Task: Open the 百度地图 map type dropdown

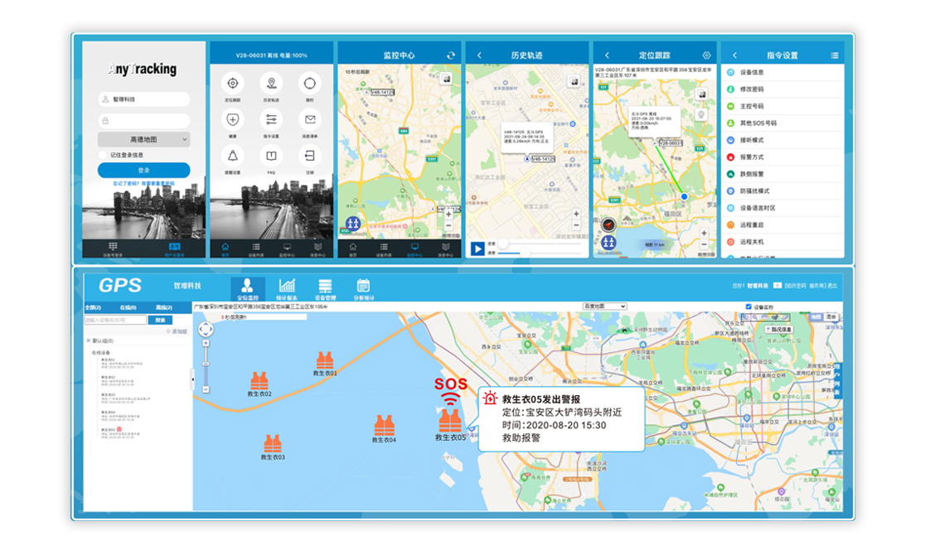Action: coord(604,307)
